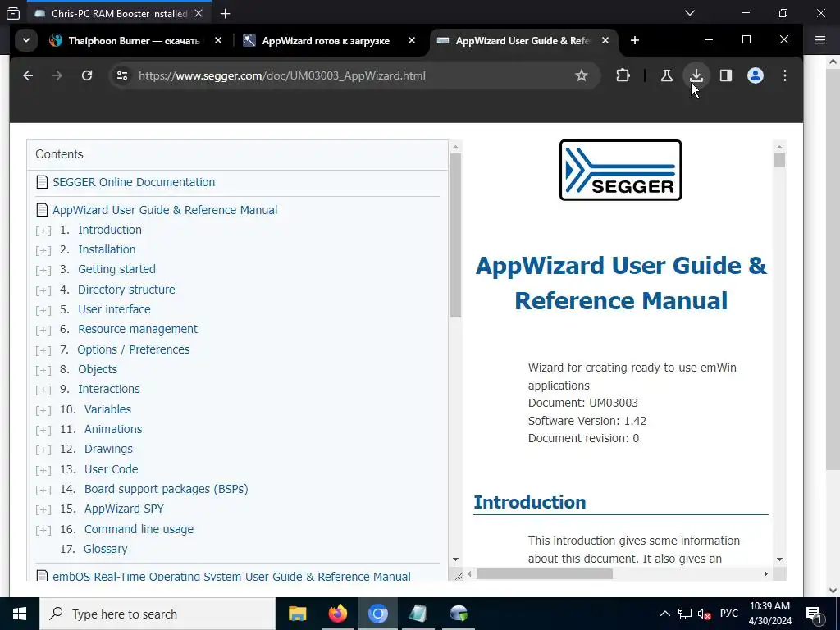Close the Chris-PC RAM Booster tab
Image resolution: width=840 pixels, height=630 pixels.
point(199,14)
